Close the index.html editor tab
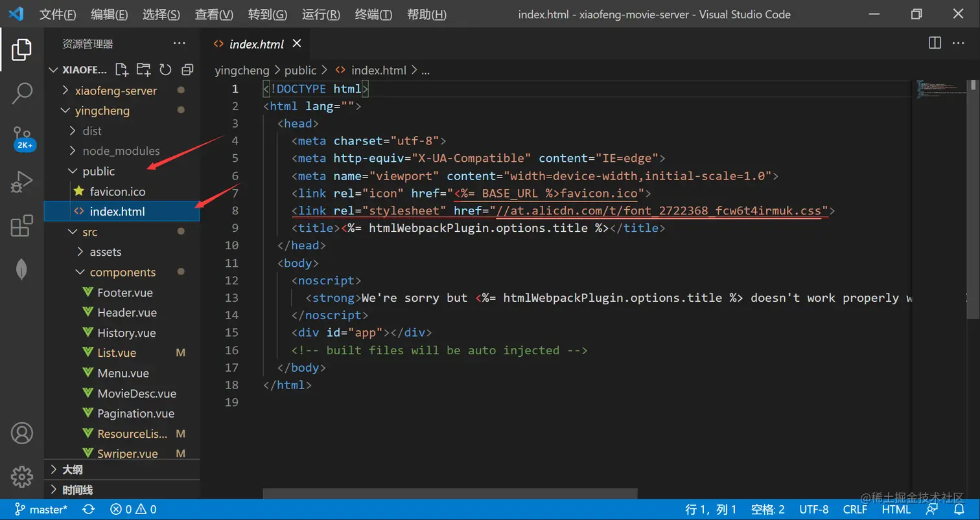 click(297, 44)
